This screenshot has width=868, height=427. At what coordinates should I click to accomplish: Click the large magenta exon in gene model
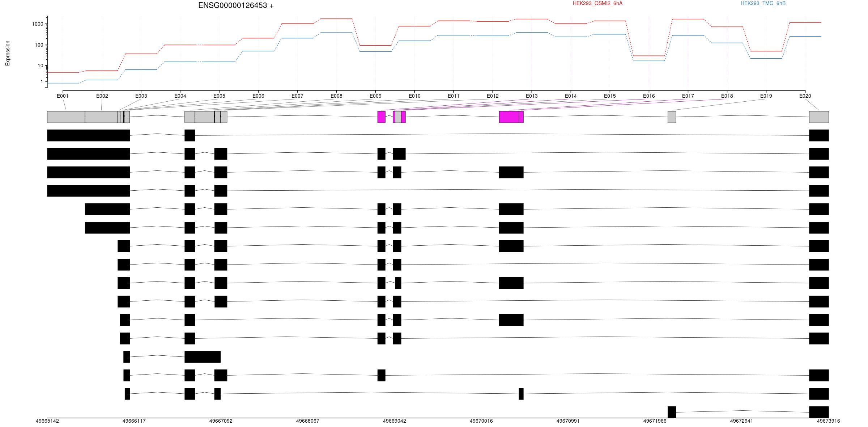coord(509,117)
